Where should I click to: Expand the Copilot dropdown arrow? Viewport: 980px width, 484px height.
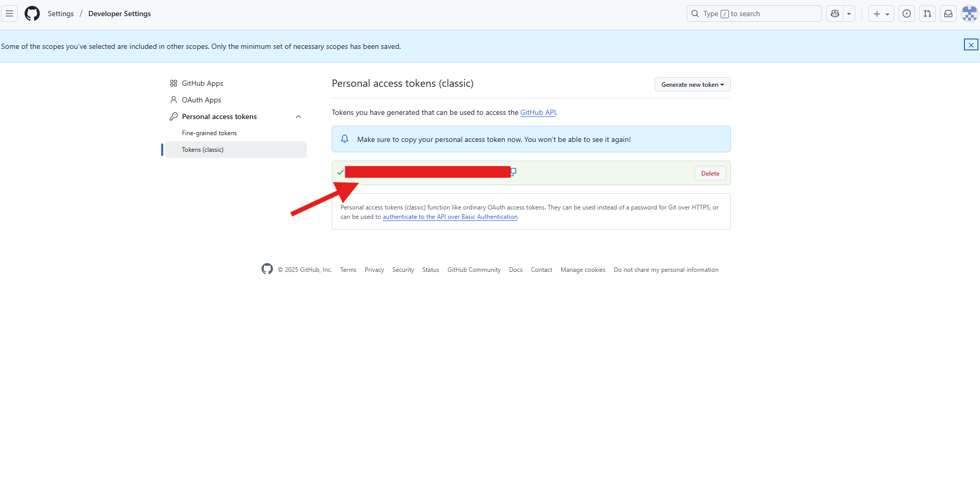point(849,14)
